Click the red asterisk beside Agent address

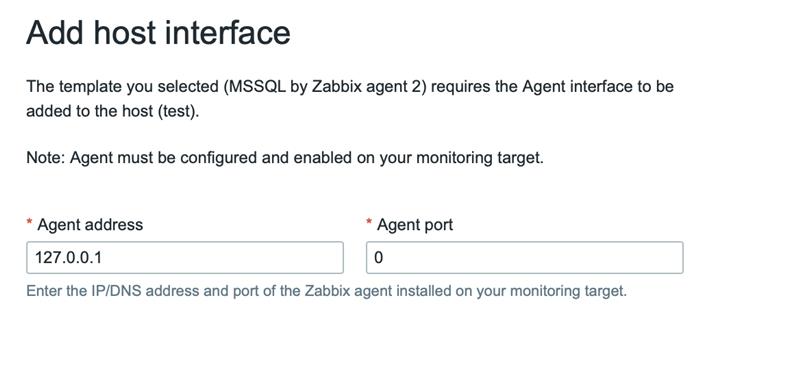tap(30, 223)
